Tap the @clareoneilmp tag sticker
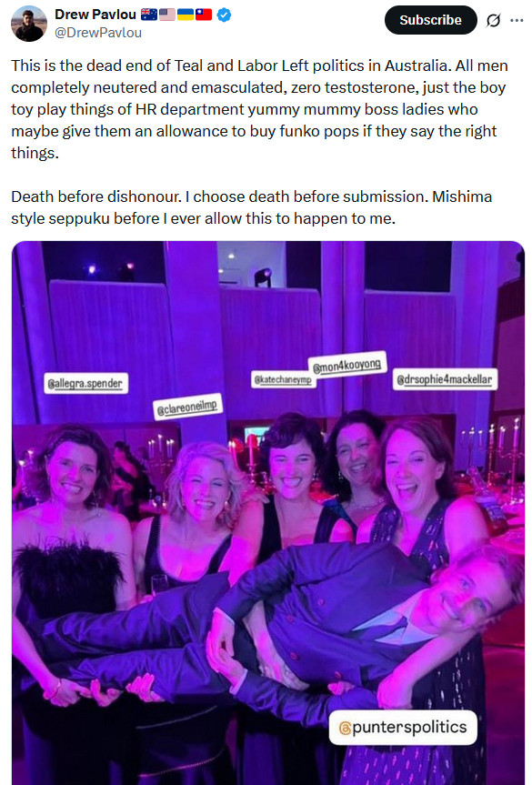This screenshot has height=785, width=532. [x=187, y=407]
